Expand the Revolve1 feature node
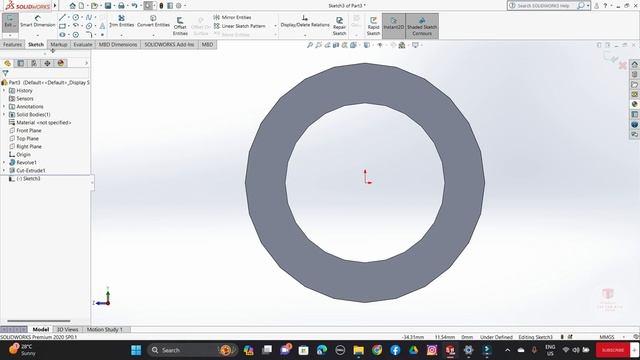The width and height of the screenshot is (640, 360). pos(4,162)
